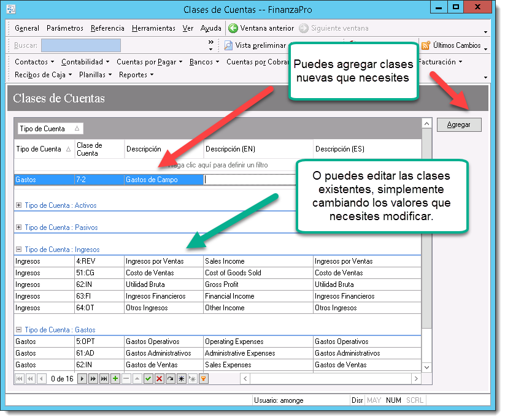Select the 'Gross Profit' cell
505x420 pixels.
pos(258,284)
